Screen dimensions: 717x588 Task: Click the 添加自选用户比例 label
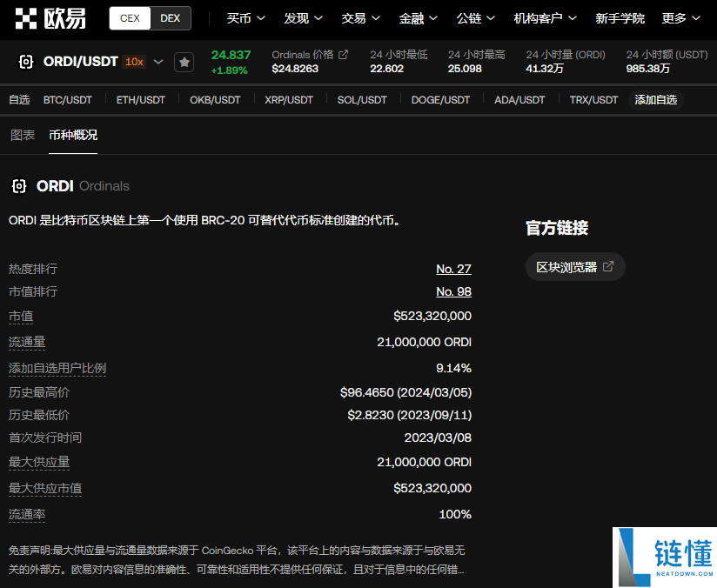coord(57,368)
